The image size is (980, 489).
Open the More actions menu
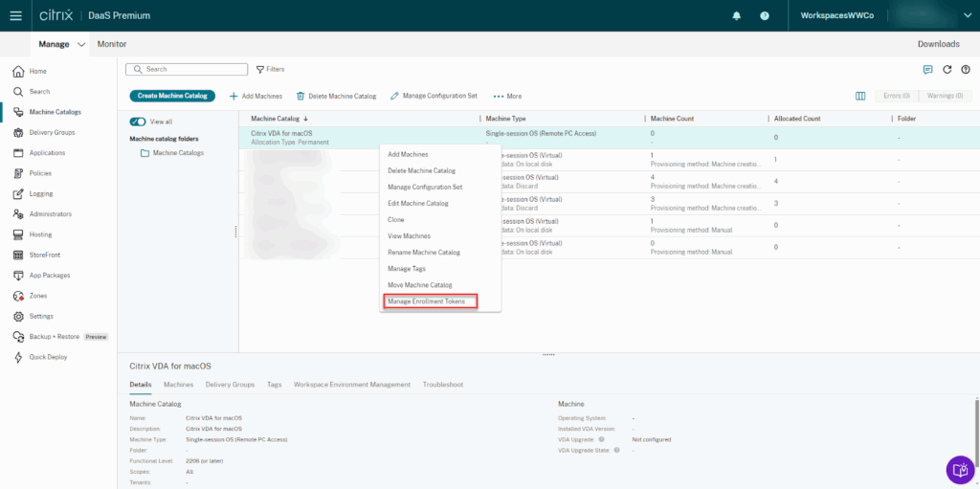click(x=507, y=97)
